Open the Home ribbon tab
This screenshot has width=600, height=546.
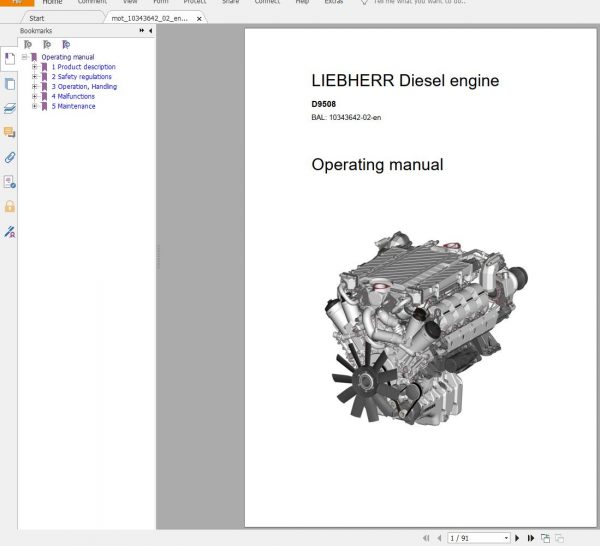52,2
